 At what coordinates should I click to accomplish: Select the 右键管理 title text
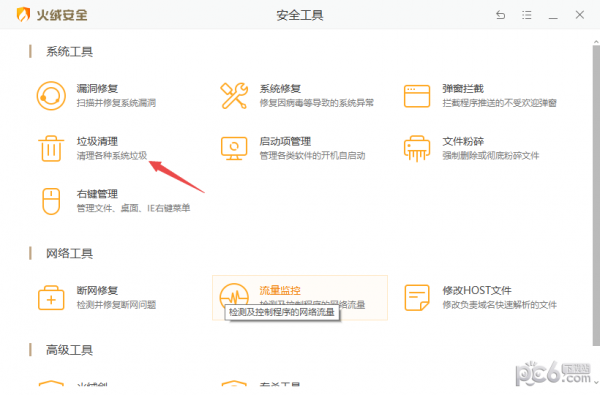click(x=97, y=194)
